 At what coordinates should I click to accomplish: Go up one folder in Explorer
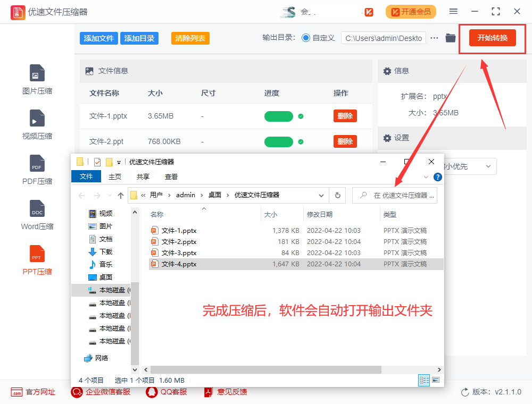tap(120, 196)
